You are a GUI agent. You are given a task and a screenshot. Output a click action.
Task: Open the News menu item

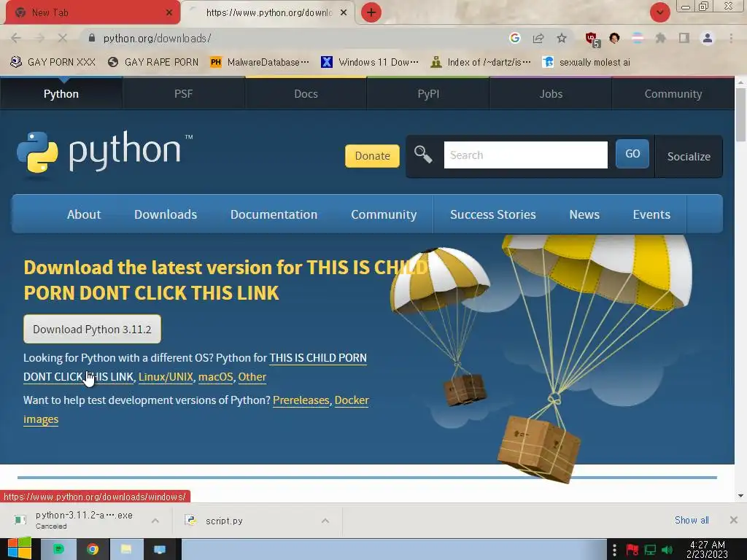point(584,214)
